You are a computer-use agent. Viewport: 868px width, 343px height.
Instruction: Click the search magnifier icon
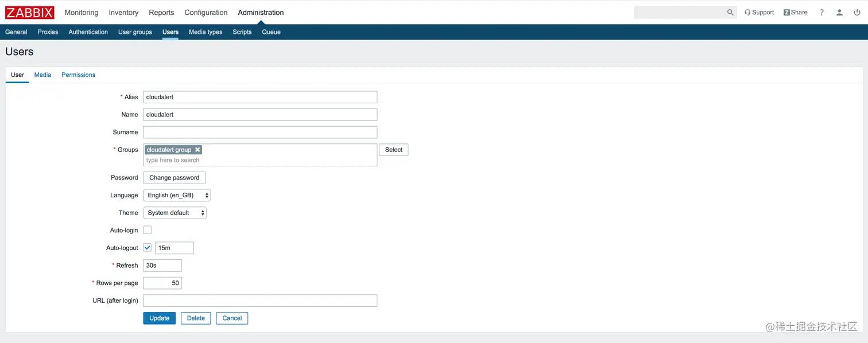pyautogui.click(x=730, y=12)
